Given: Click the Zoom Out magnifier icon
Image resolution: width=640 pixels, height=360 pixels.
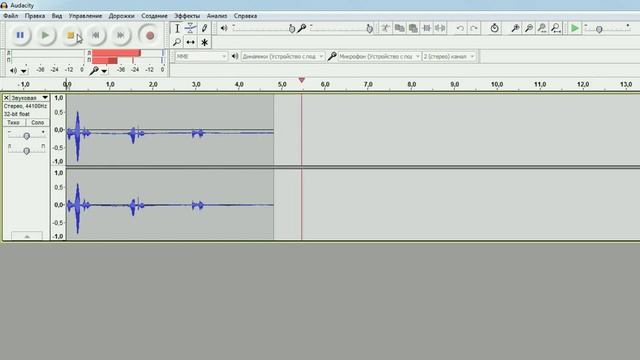Looking at the screenshot, I should [x=529, y=28].
